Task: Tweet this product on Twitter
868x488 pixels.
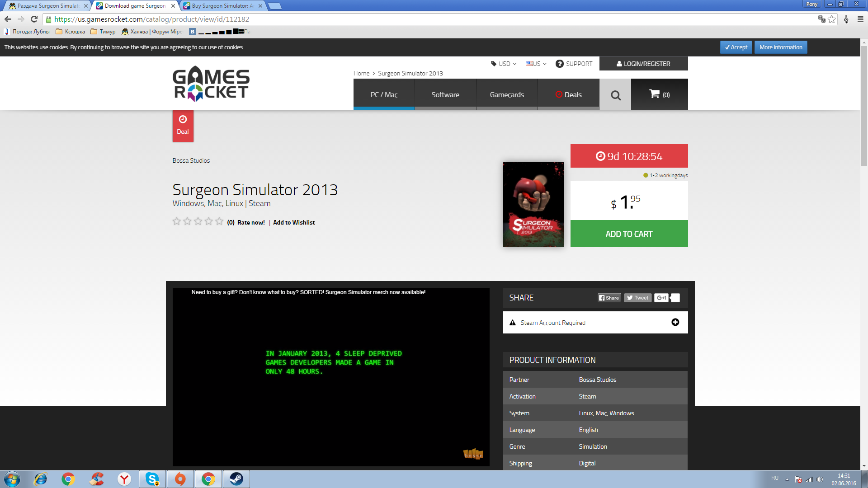Action: click(x=637, y=298)
